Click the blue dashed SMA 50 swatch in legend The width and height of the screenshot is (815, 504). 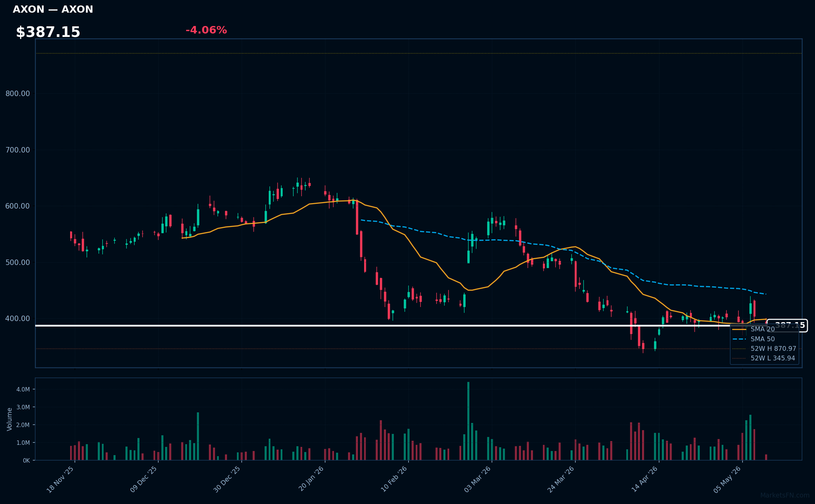739,339
